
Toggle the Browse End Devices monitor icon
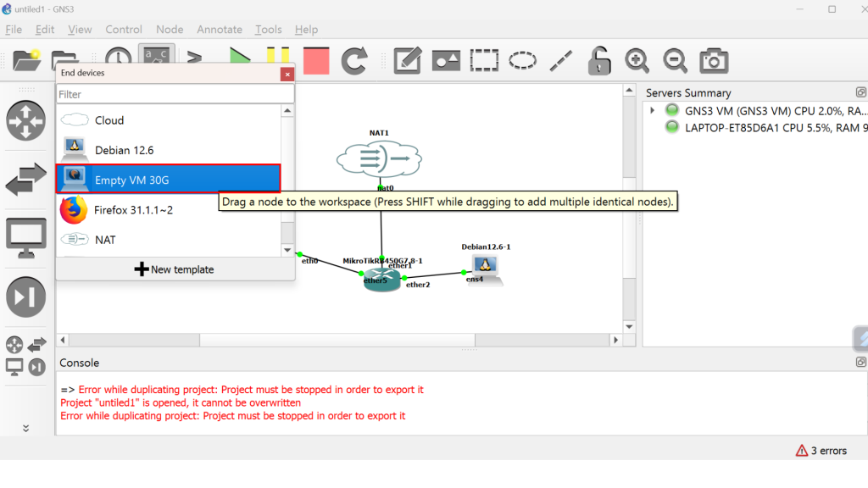click(26, 238)
